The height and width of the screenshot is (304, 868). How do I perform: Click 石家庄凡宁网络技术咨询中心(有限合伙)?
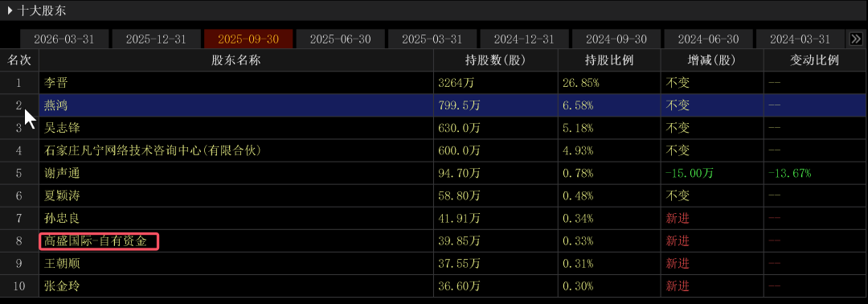[x=152, y=150]
